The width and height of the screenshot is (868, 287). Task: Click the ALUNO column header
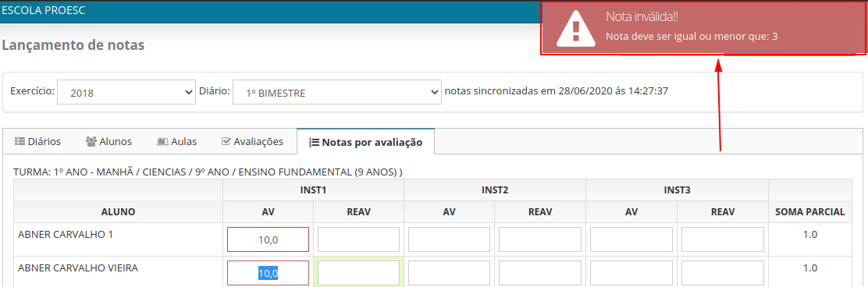coord(118,212)
